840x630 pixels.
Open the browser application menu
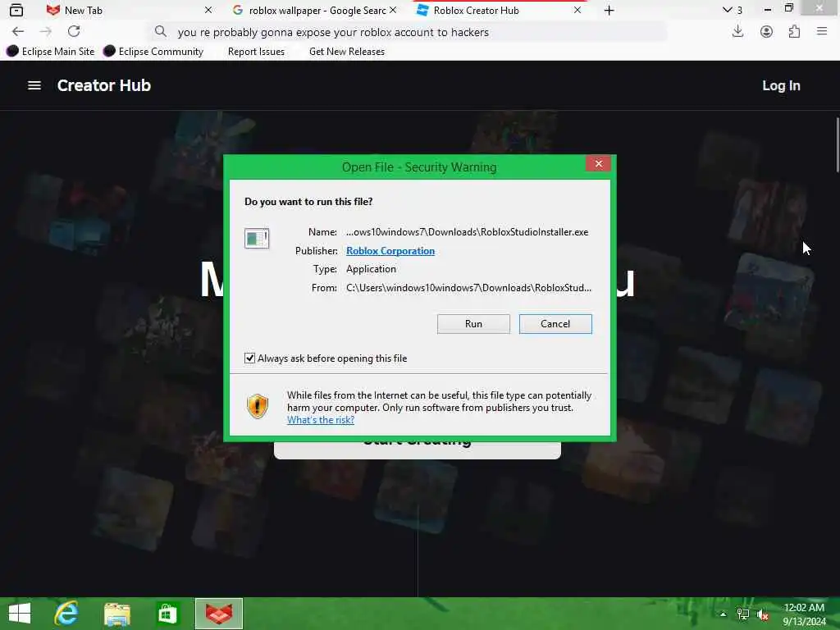822,32
